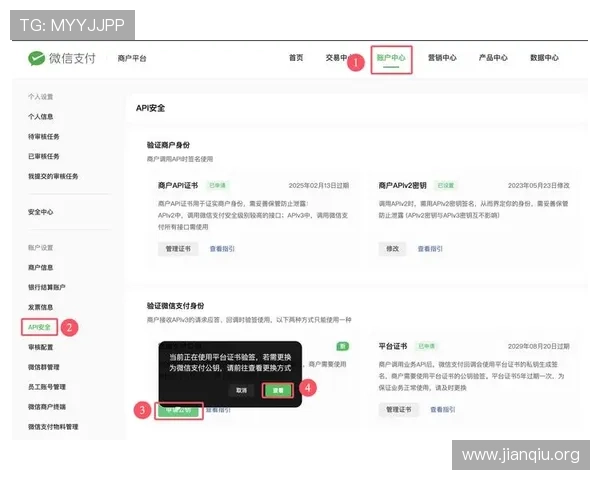
Task: Click the green 申请公钥 button
Action: [x=179, y=410]
